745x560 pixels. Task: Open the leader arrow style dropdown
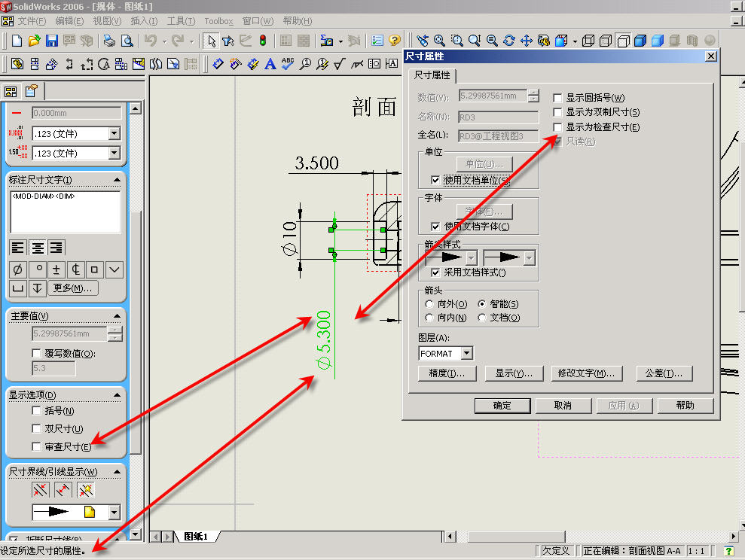[114, 512]
